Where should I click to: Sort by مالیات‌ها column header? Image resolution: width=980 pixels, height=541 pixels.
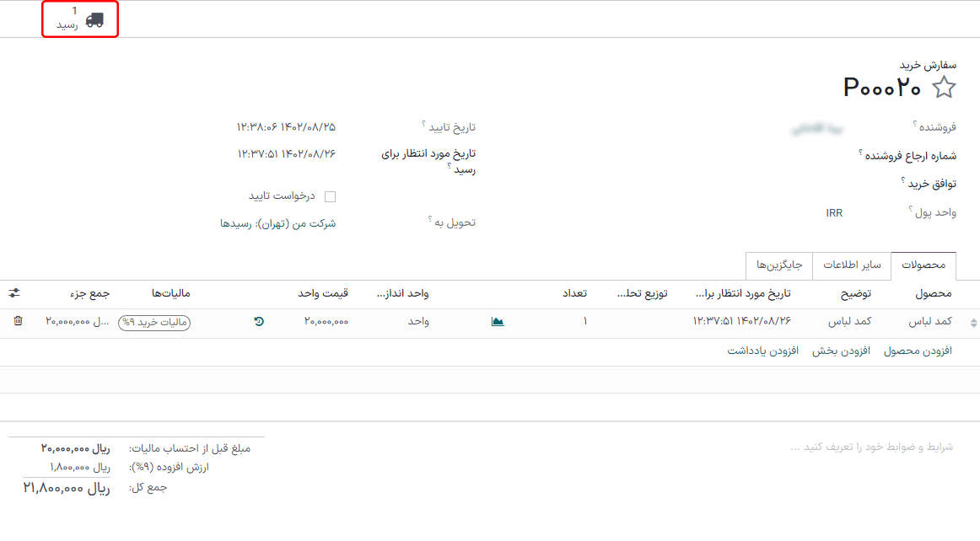[x=170, y=293]
